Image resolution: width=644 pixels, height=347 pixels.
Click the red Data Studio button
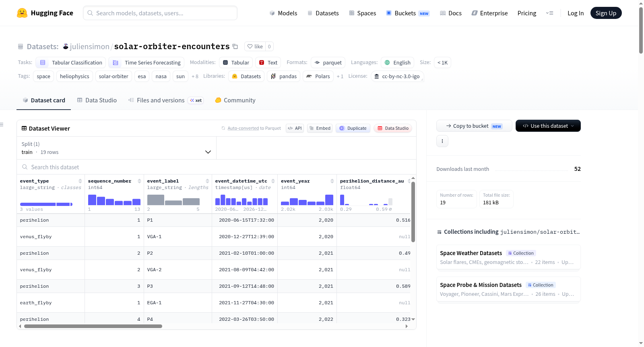coord(393,128)
